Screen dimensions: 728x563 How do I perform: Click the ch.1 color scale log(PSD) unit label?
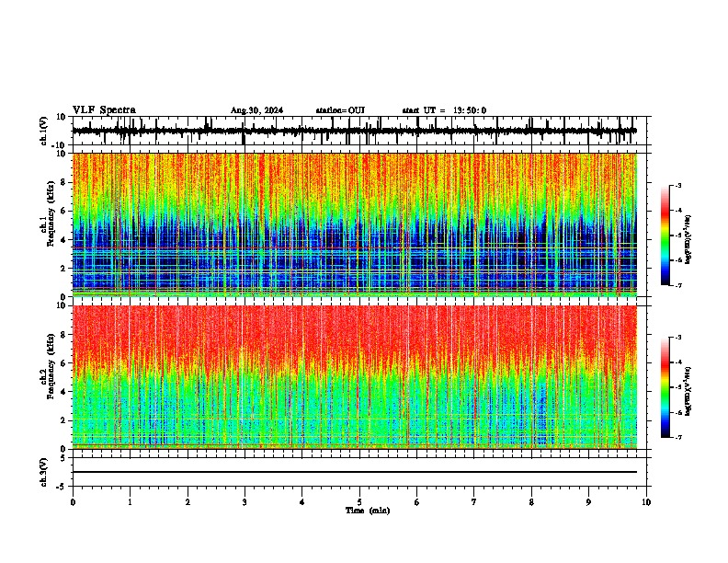coord(688,240)
